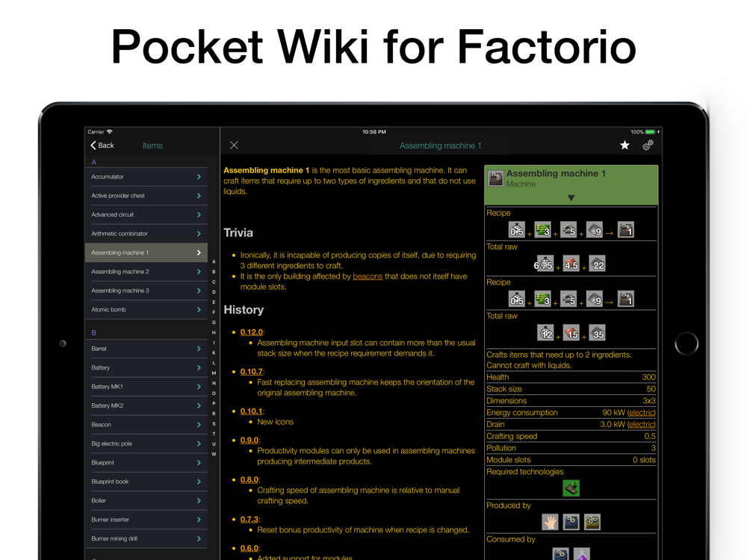Tap second recipe's electronic circuit icon

point(542,299)
